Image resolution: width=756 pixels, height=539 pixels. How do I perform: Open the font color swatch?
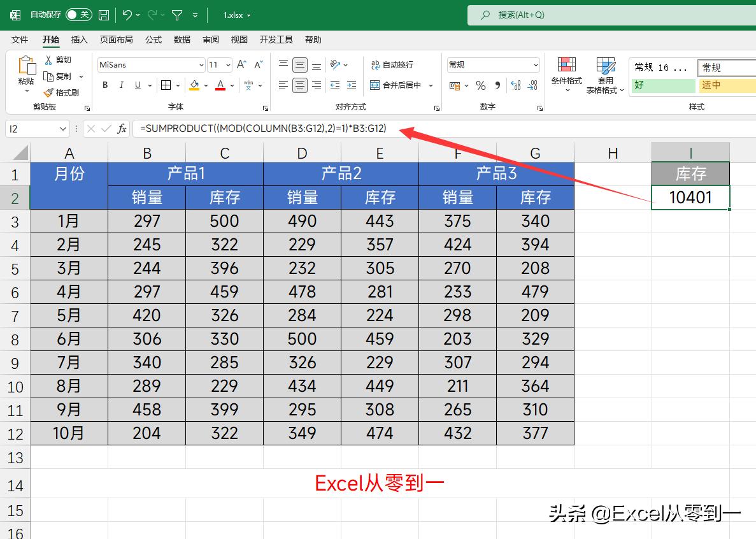point(219,85)
